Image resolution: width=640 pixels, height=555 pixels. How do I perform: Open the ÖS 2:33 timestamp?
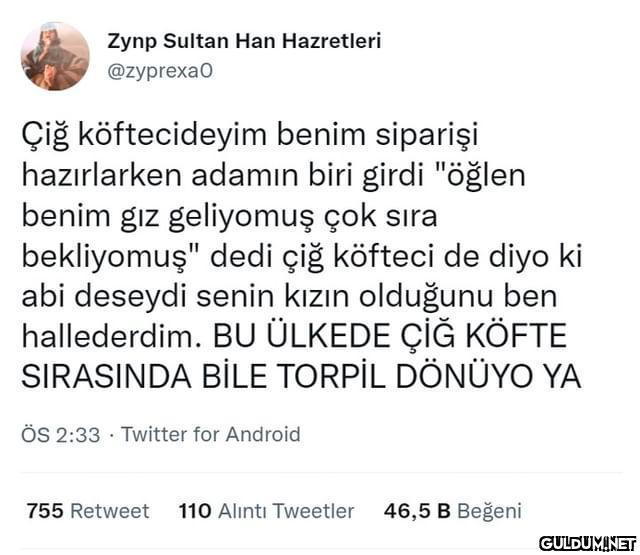(x=60, y=435)
